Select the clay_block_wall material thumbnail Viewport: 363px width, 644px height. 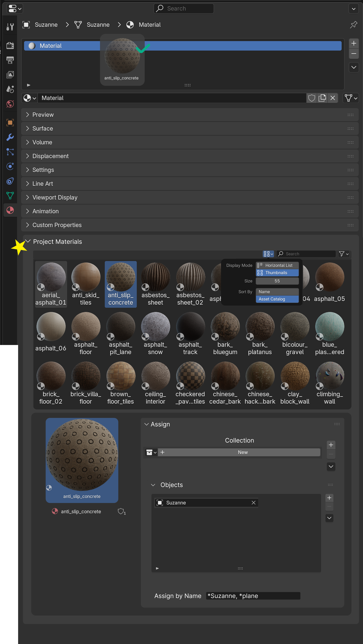click(x=295, y=383)
